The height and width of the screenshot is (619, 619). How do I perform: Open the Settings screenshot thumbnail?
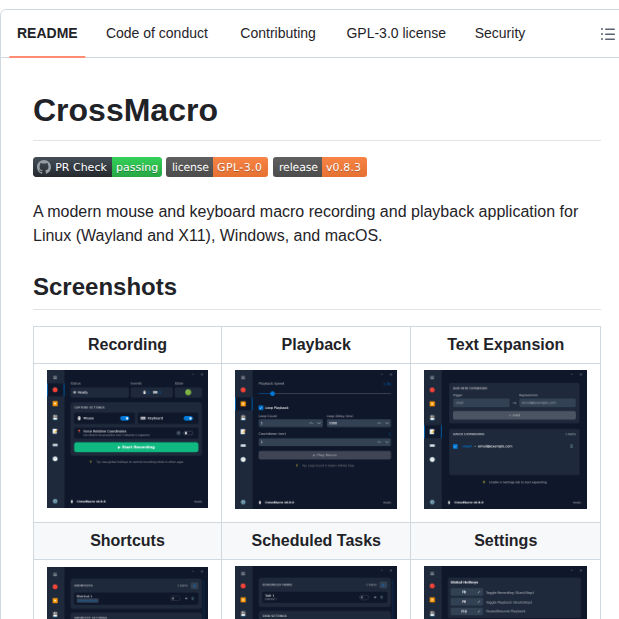tap(505, 593)
